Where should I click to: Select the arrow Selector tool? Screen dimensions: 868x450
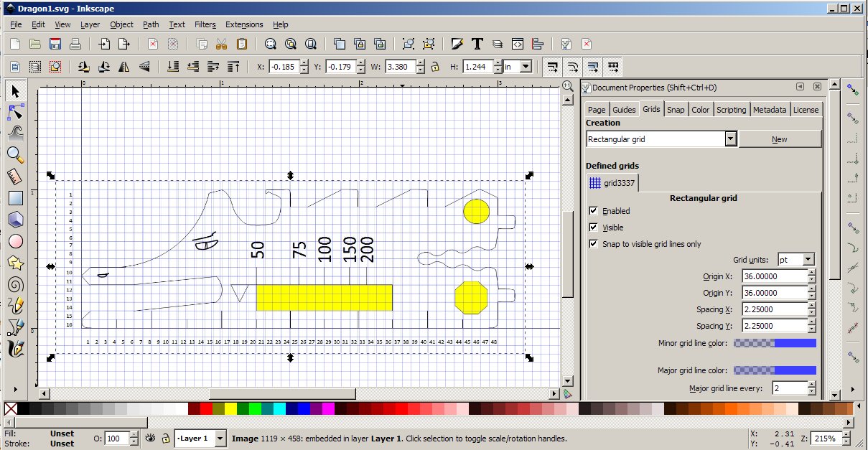pos(15,90)
